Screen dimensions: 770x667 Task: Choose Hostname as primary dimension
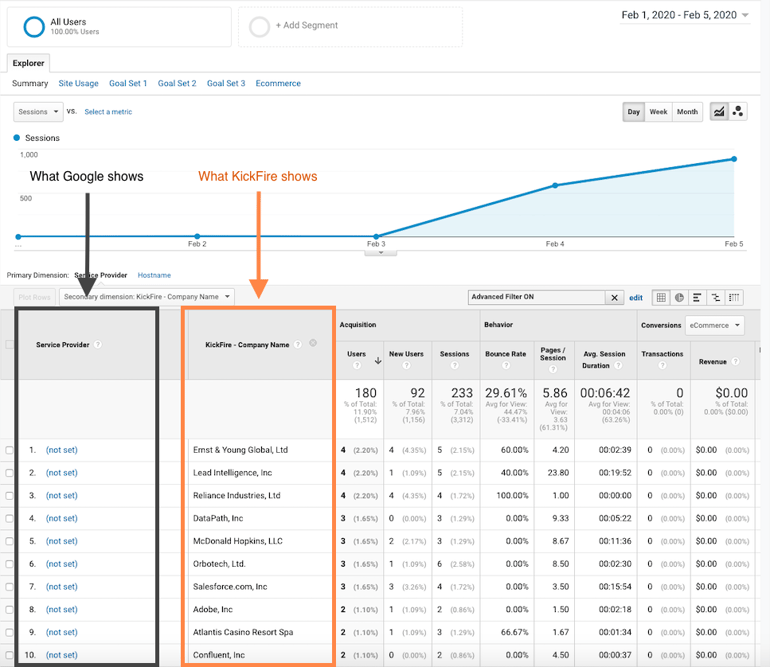(x=154, y=275)
